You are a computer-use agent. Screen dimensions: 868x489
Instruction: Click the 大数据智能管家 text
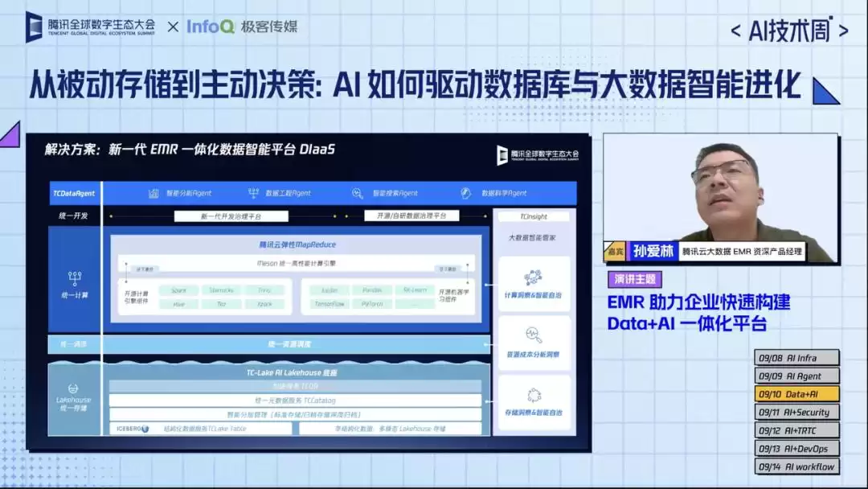click(532, 237)
